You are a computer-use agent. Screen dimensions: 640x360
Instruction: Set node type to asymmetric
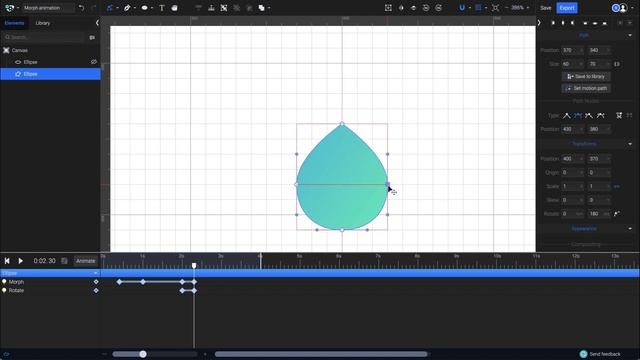[x=589, y=116]
